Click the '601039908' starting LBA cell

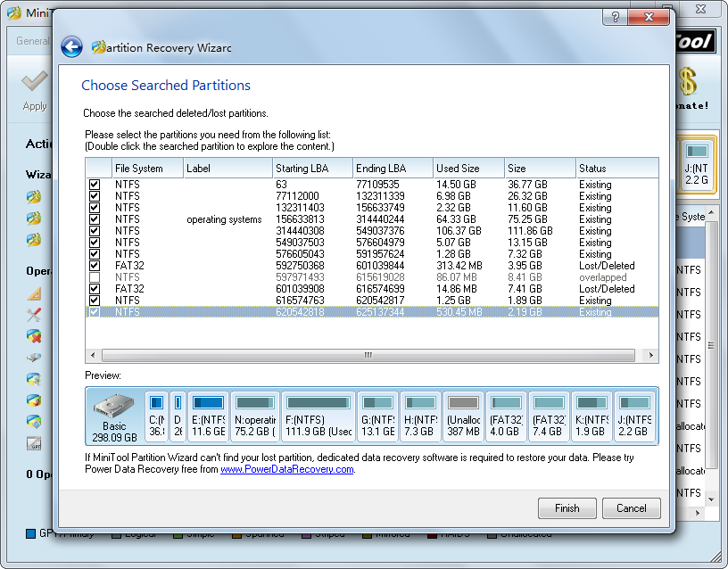[x=300, y=289]
